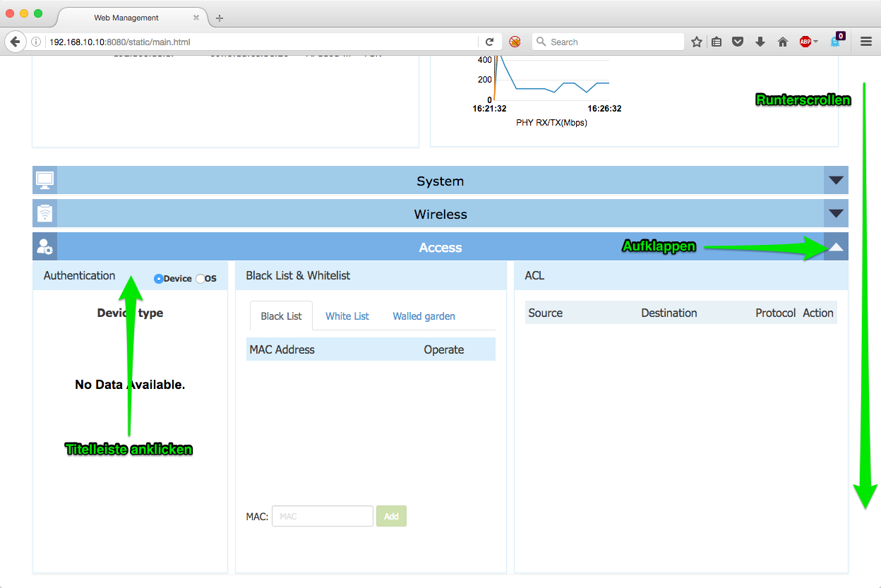Click the MAC address input field
This screenshot has width=881, height=588.
[x=323, y=516]
